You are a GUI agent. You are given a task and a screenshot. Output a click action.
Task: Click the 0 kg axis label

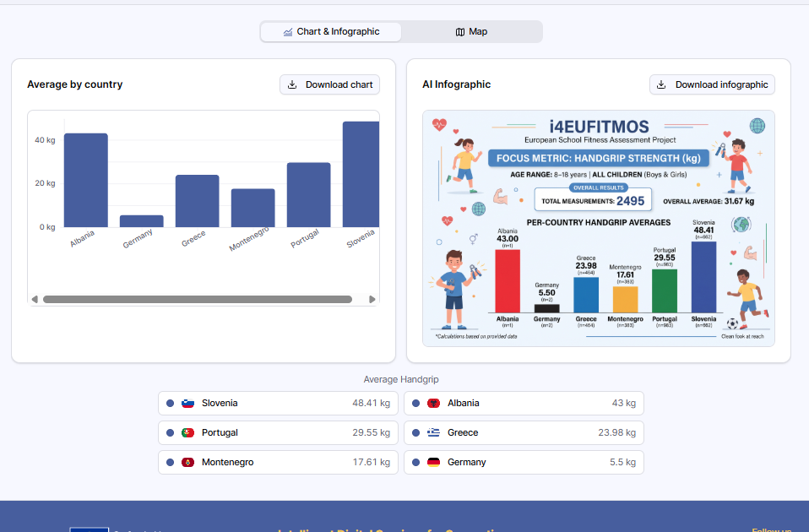click(47, 227)
